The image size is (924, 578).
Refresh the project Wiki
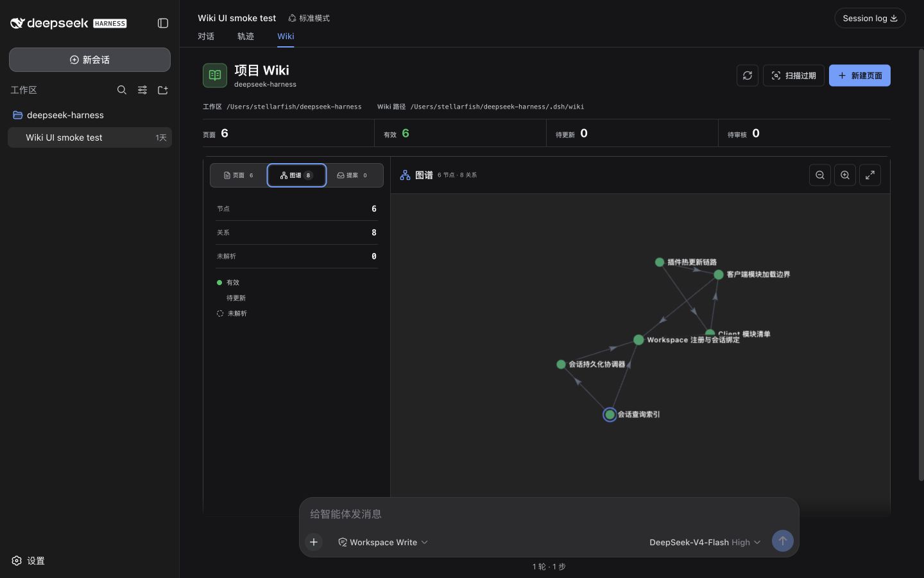pyautogui.click(x=748, y=76)
